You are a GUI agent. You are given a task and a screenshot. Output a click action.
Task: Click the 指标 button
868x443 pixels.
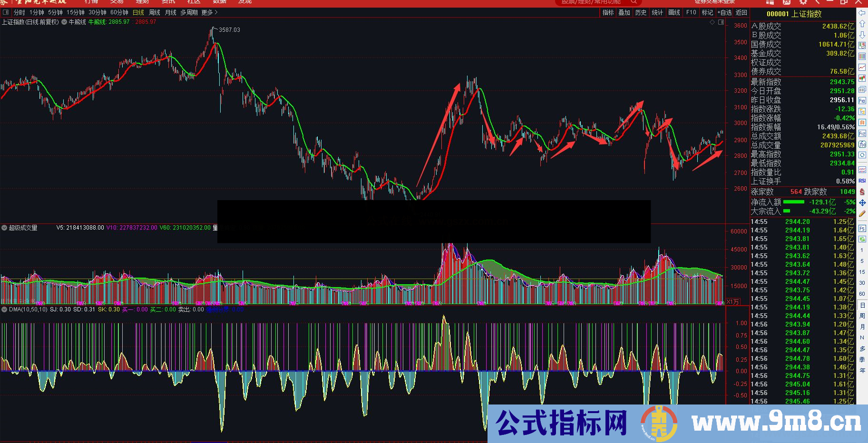coord(608,13)
